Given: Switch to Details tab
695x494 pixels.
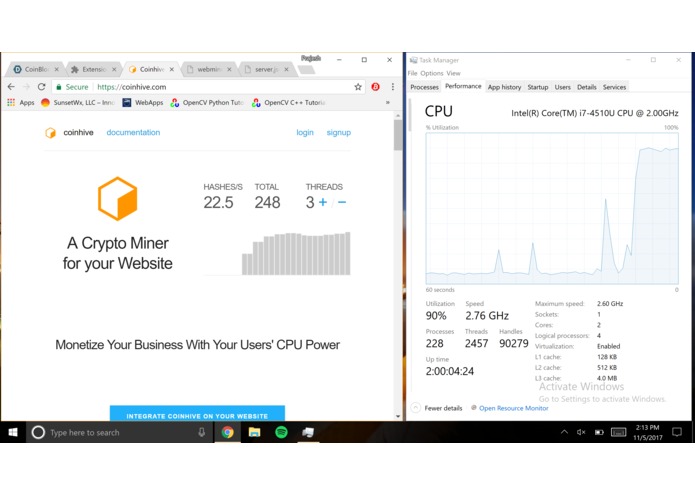Looking at the screenshot, I should pos(586,87).
